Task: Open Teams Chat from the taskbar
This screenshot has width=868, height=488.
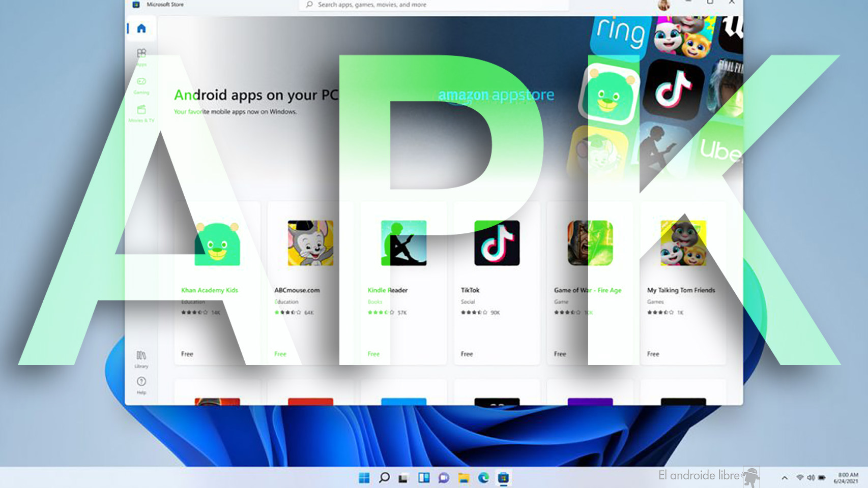Action: [x=444, y=478]
